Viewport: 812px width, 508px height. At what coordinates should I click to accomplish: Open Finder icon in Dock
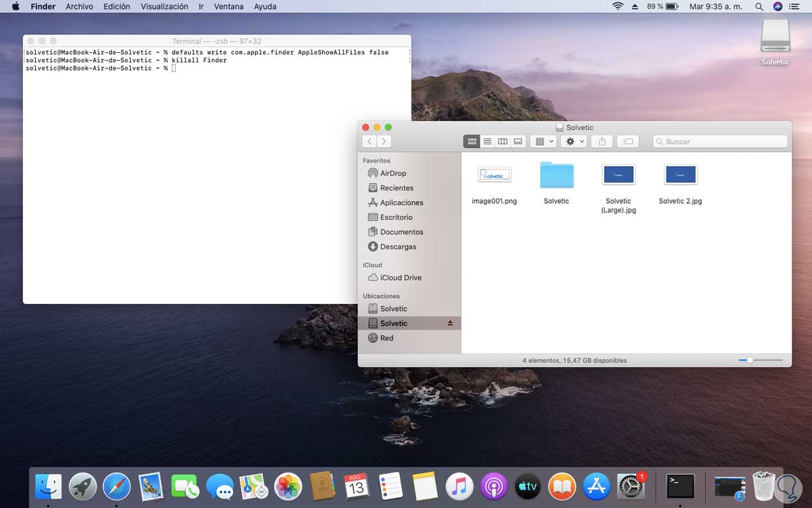(48, 486)
